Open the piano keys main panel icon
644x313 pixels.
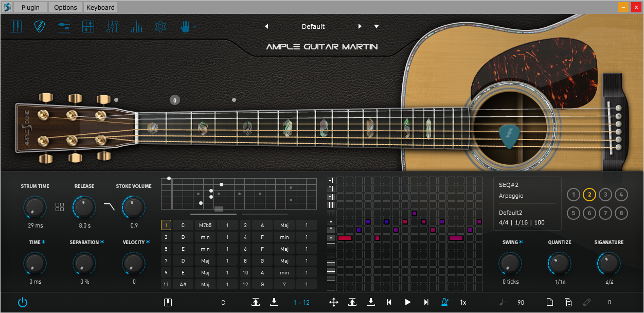pyautogui.click(x=15, y=26)
